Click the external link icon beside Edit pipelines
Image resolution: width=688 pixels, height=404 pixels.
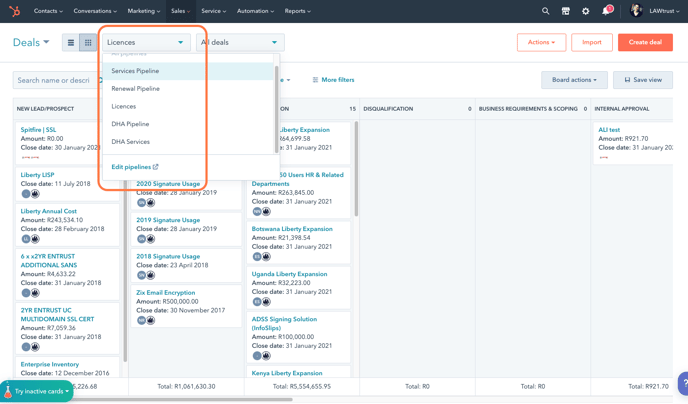155,167
